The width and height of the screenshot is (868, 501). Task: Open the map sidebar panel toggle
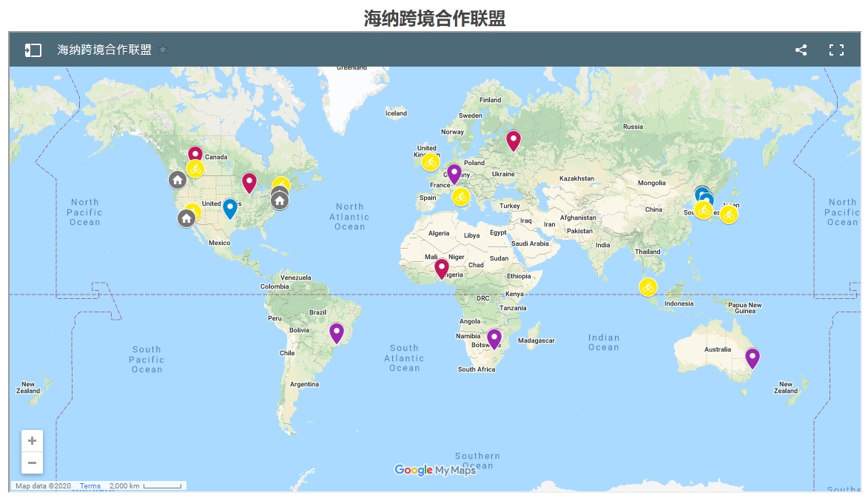33,50
